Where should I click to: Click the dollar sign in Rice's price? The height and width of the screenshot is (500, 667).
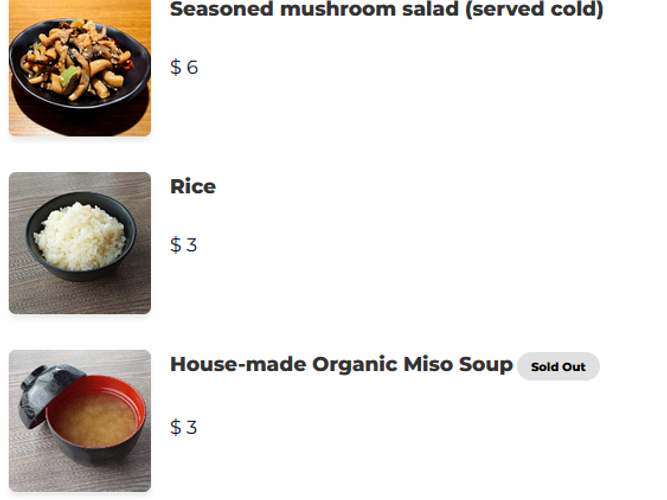176,245
